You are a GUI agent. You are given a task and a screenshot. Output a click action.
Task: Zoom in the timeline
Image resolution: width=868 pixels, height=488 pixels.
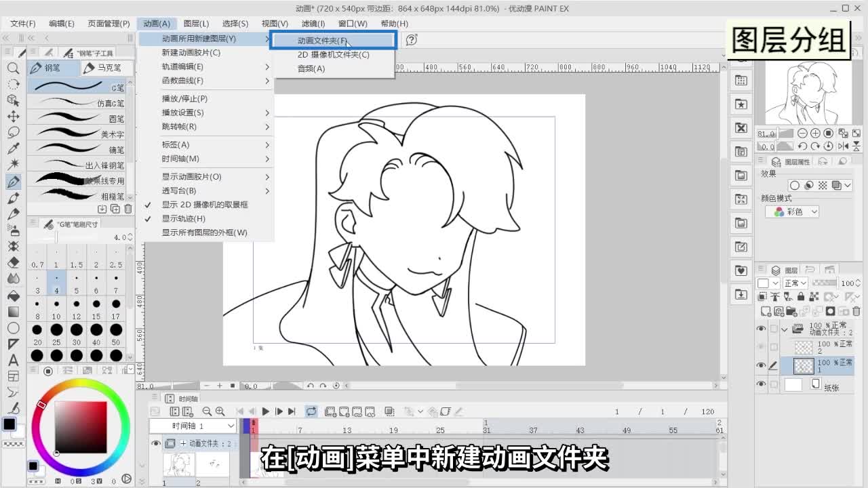coord(220,411)
